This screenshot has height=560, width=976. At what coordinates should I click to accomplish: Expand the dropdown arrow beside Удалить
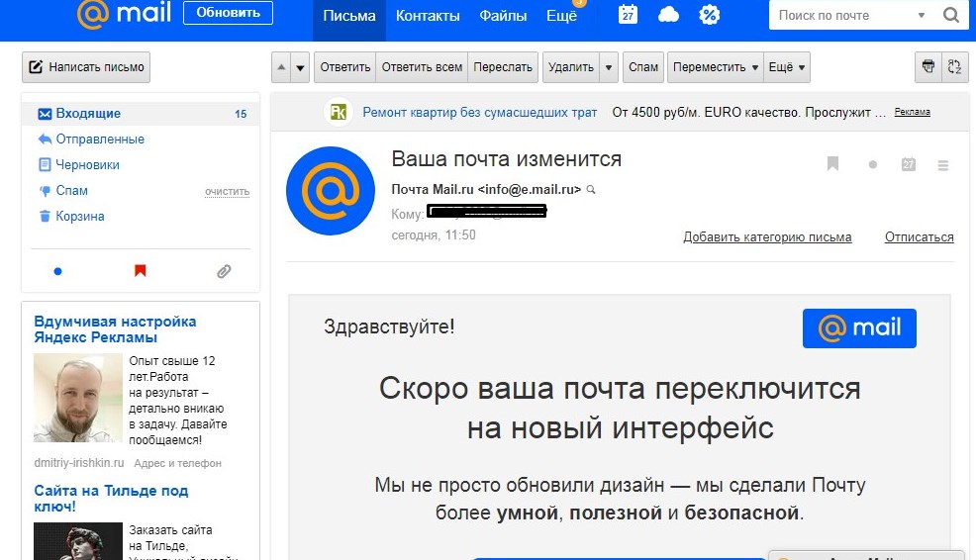(x=610, y=67)
